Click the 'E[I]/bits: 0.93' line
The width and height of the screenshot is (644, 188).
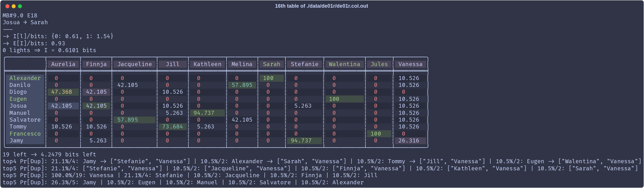[x=34, y=43]
